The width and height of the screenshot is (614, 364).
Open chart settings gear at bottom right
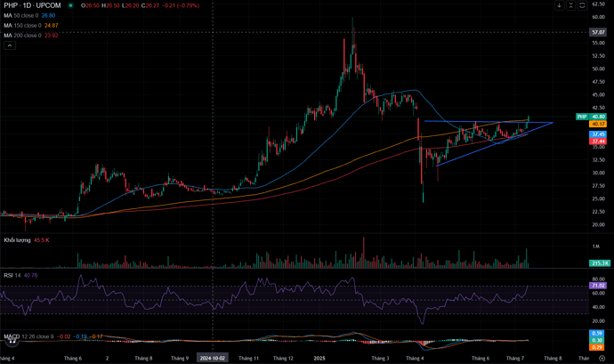point(602,358)
